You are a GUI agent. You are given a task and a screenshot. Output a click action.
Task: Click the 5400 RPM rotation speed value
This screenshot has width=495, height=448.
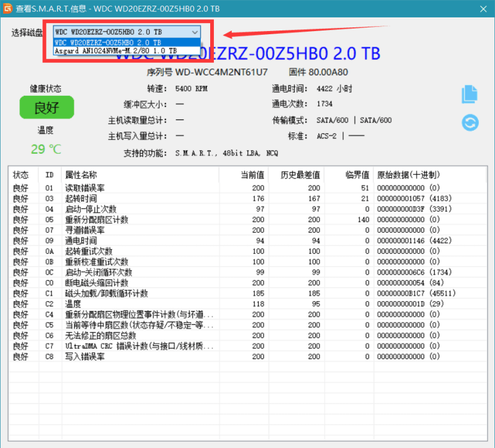click(x=192, y=88)
